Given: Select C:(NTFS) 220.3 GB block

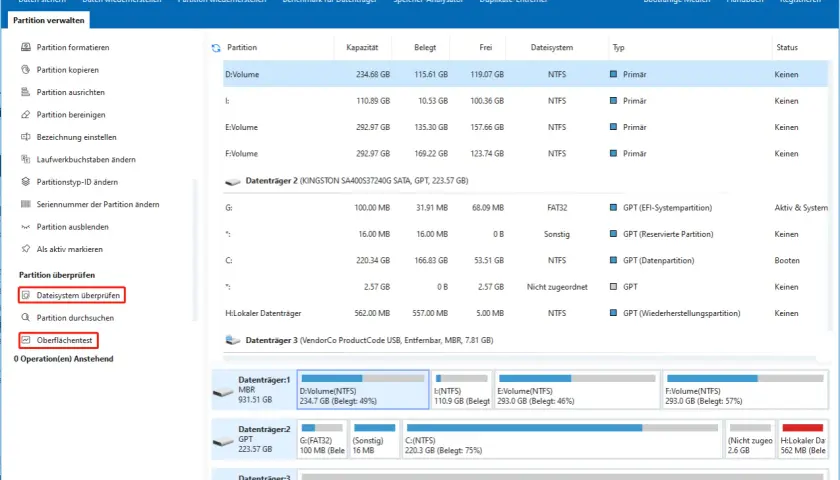Looking at the screenshot, I should (562, 439).
